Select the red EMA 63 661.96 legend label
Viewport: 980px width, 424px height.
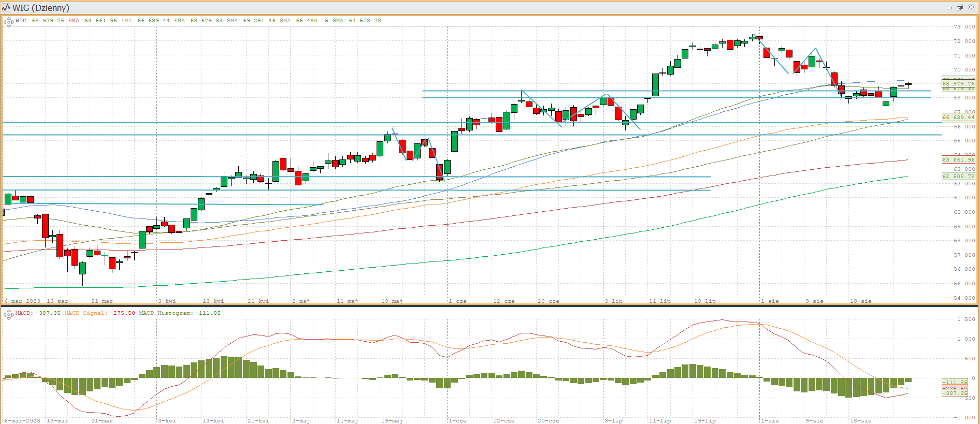(x=92, y=21)
